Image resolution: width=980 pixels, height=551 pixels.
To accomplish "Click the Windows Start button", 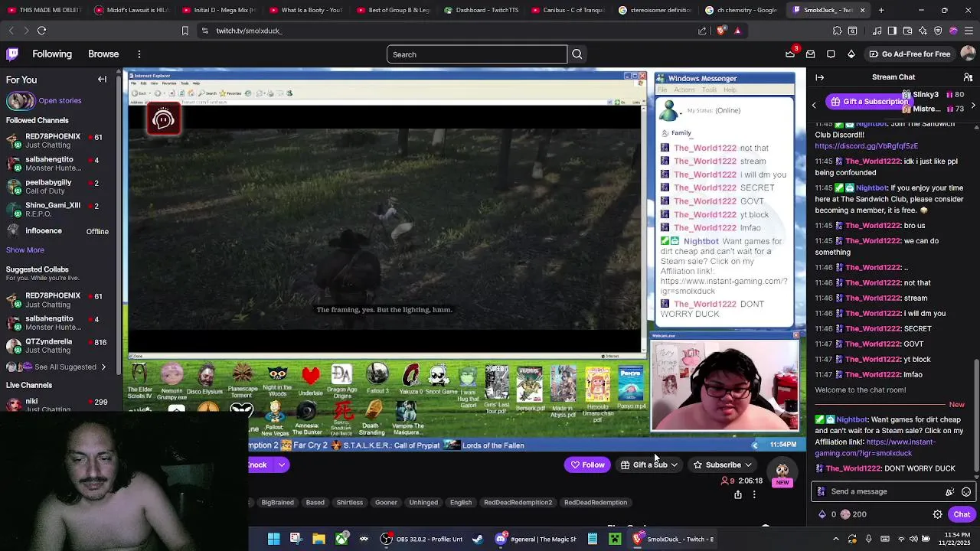I will coord(273,539).
